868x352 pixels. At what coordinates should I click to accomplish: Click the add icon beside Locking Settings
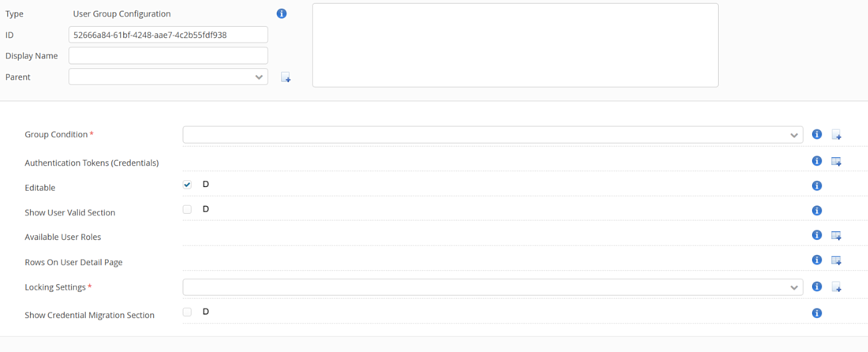pyautogui.click(x=836, y=287)
